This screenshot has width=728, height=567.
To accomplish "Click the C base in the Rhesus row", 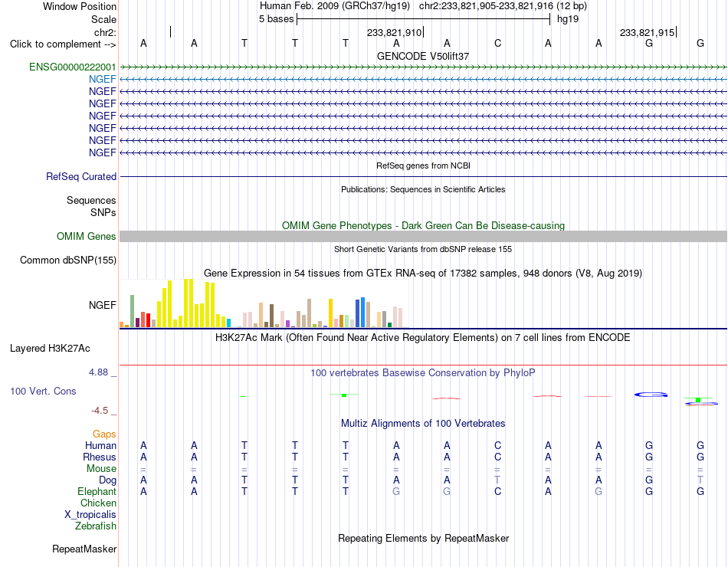I will pyautogui.click(x=497, y=457).
